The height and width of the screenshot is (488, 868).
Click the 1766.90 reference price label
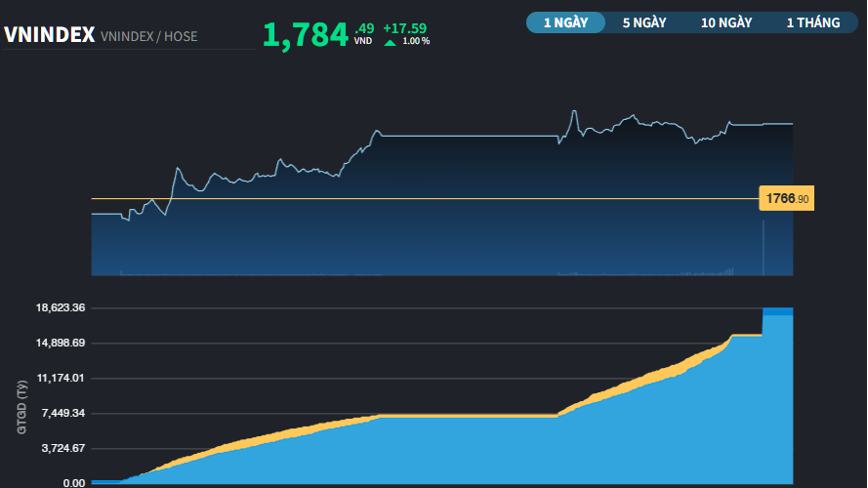(x=787, y=198)
